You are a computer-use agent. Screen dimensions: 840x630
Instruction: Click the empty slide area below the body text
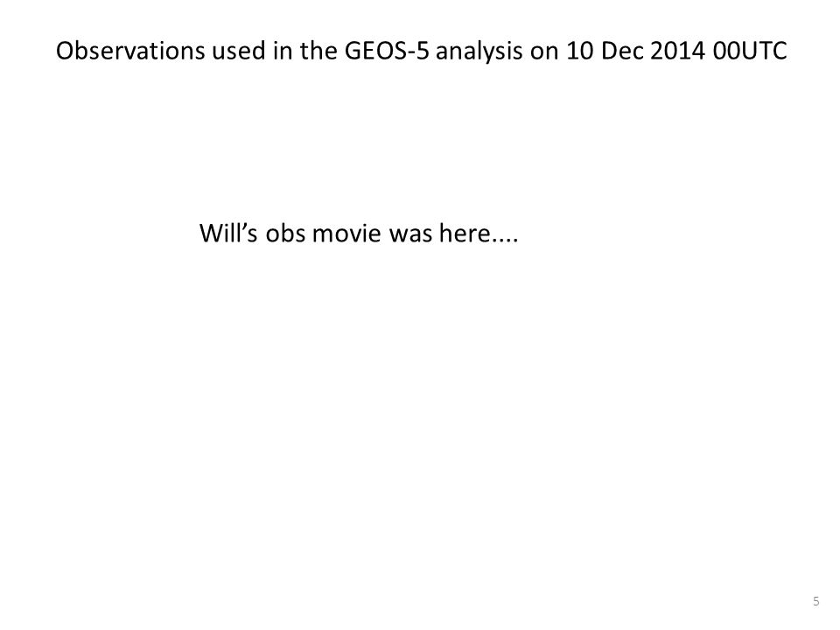click(x=420, y=418)
